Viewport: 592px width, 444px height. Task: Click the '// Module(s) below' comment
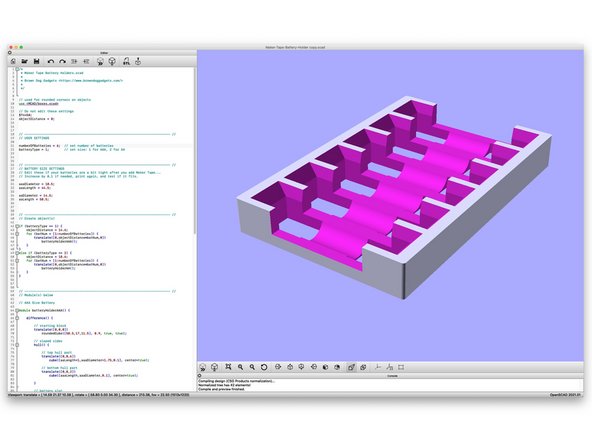click(x=36, y=295)
